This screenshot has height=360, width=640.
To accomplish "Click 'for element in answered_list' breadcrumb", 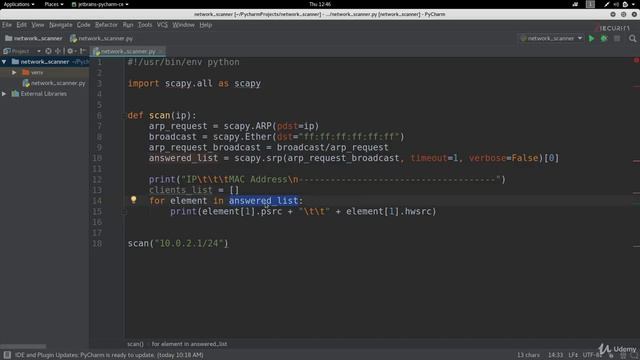I will coord(189,344).
